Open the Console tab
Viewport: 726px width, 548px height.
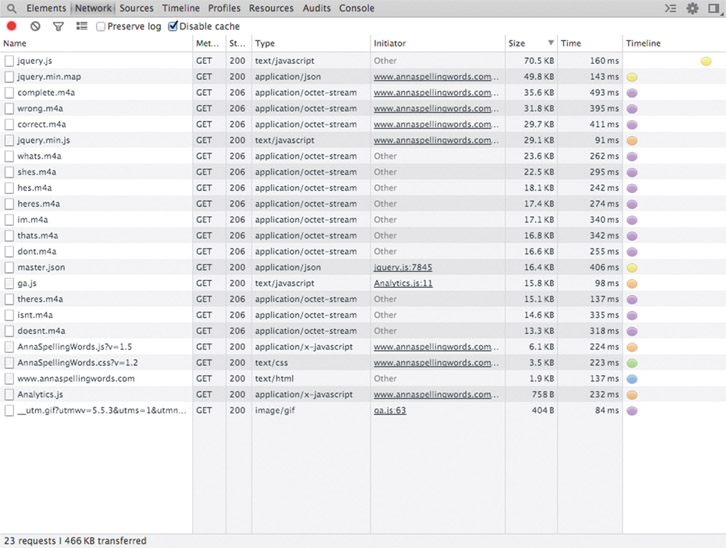tap(356, 8)
